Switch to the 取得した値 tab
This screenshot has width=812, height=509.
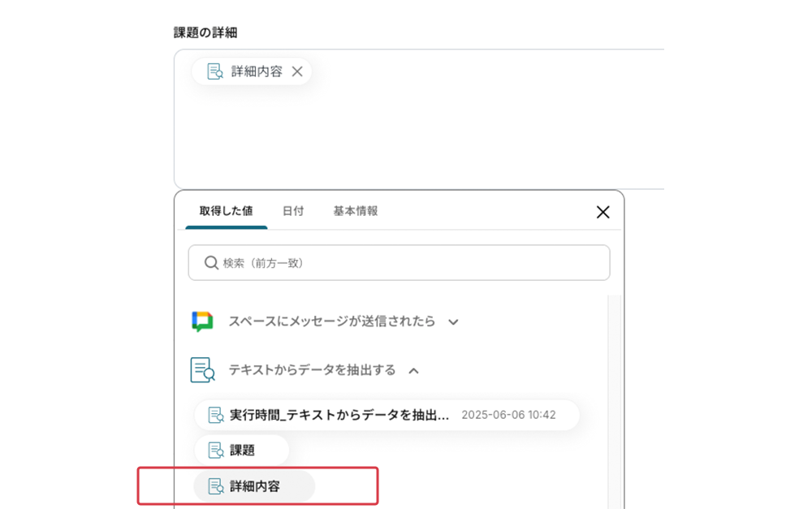(x=227, y=211)
